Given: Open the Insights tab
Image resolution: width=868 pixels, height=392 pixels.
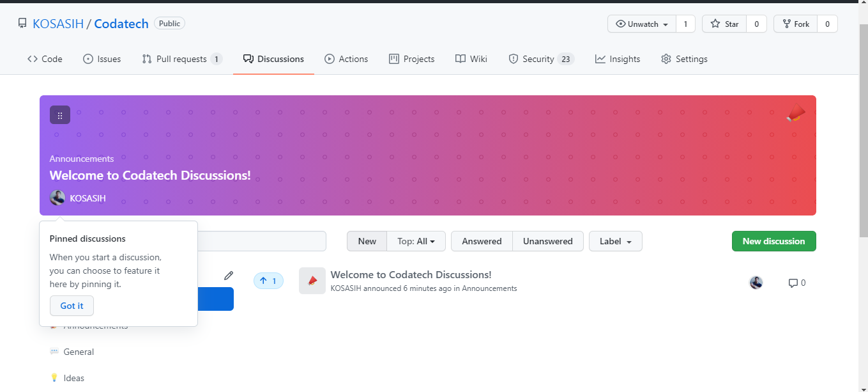Looking at the screenshot, I should 618,59.
